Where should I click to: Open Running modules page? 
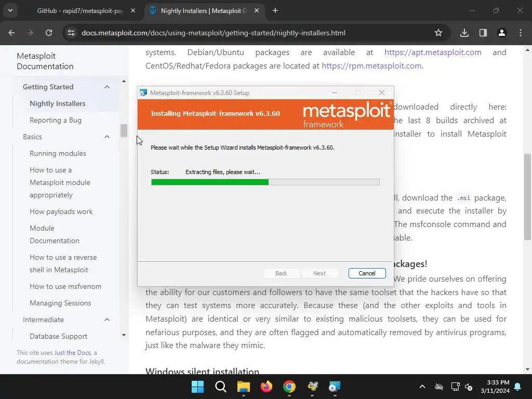58,153
